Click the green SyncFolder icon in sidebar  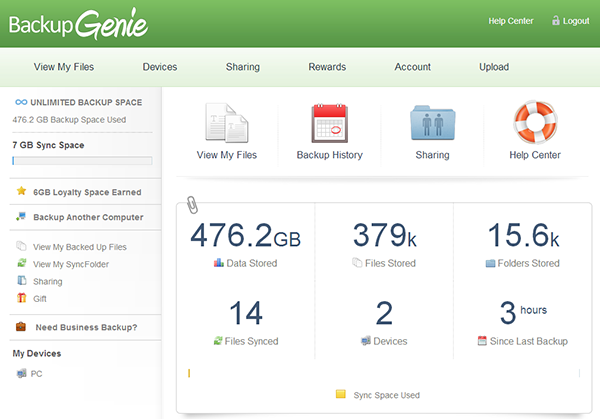click(x=22, y=263)
